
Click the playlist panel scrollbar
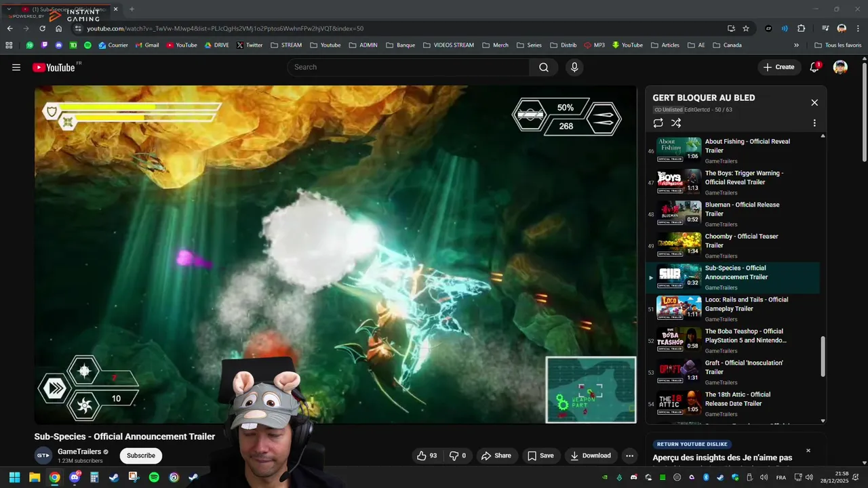823,357
